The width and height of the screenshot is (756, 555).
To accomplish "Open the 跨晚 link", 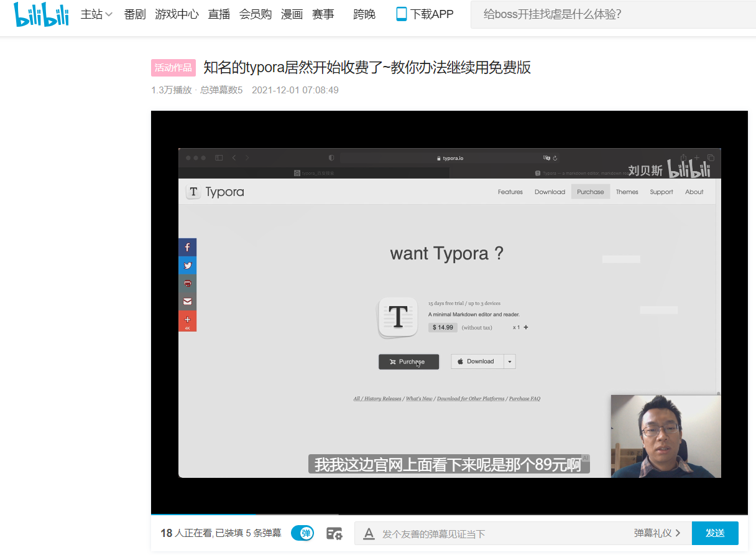I will [364, 14].
